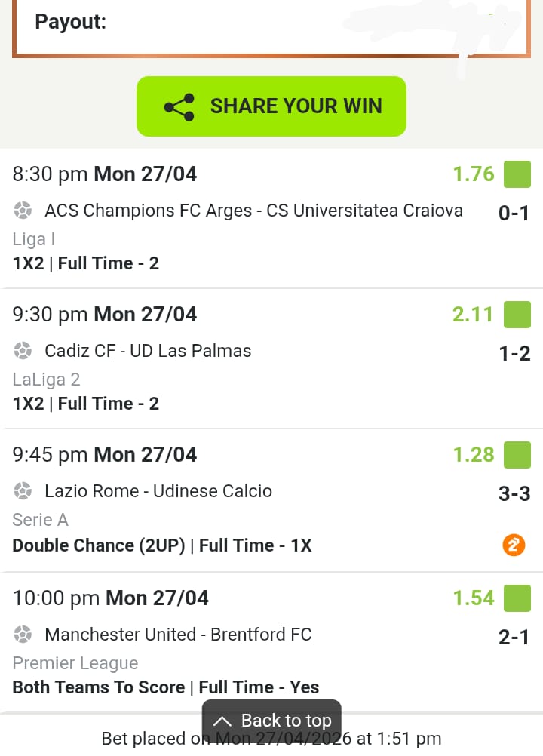This screenshot has width=543, height=756.
Task: Click soccer ball icon beside Cadiz CF
Action: tap(23, 351)
